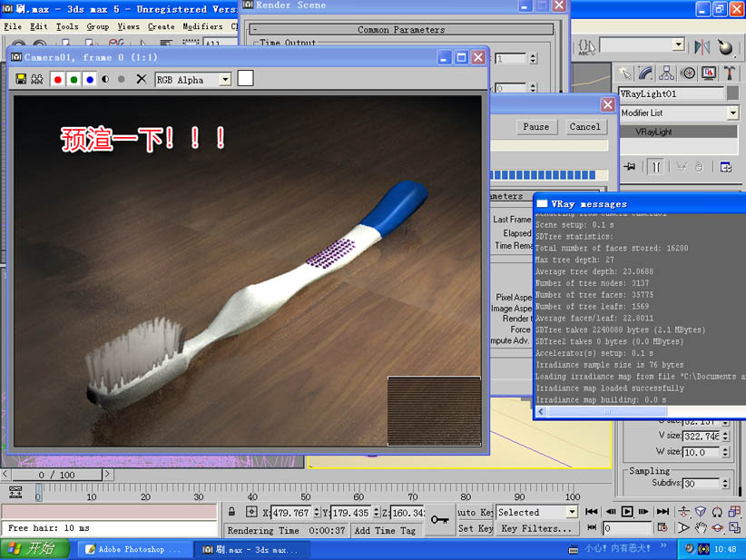Click the Mirror Selected Objects tool
The image size is (746, 560).
pos(702,45)
